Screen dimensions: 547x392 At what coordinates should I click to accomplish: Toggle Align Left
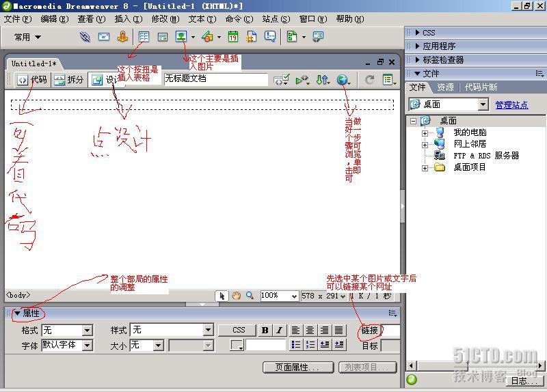[x=295, y=331]
